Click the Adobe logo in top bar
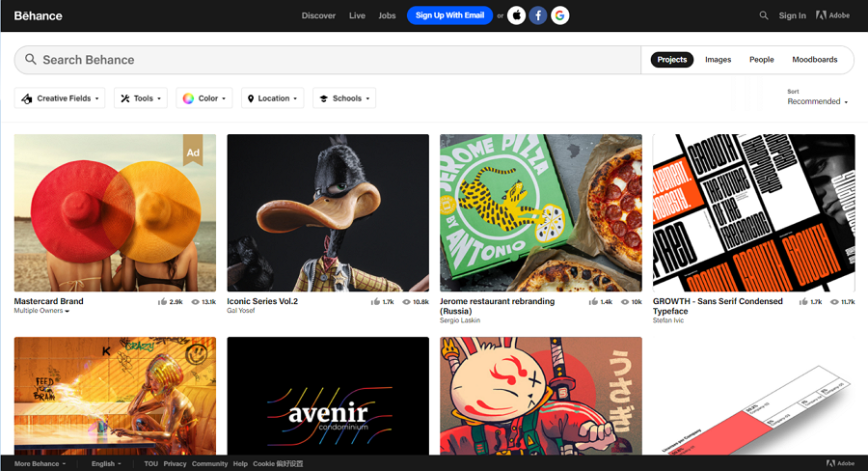Screen dimensions: 868x471 pos(832,15)
